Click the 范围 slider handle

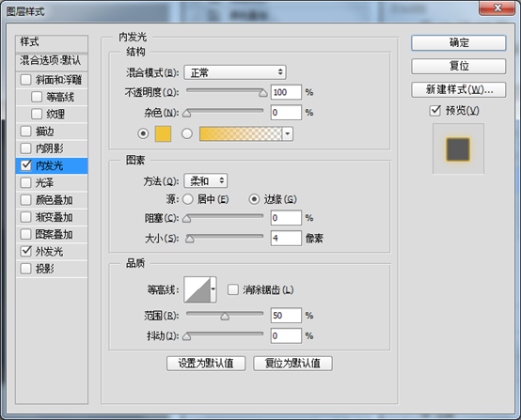[x=225, y=317]
